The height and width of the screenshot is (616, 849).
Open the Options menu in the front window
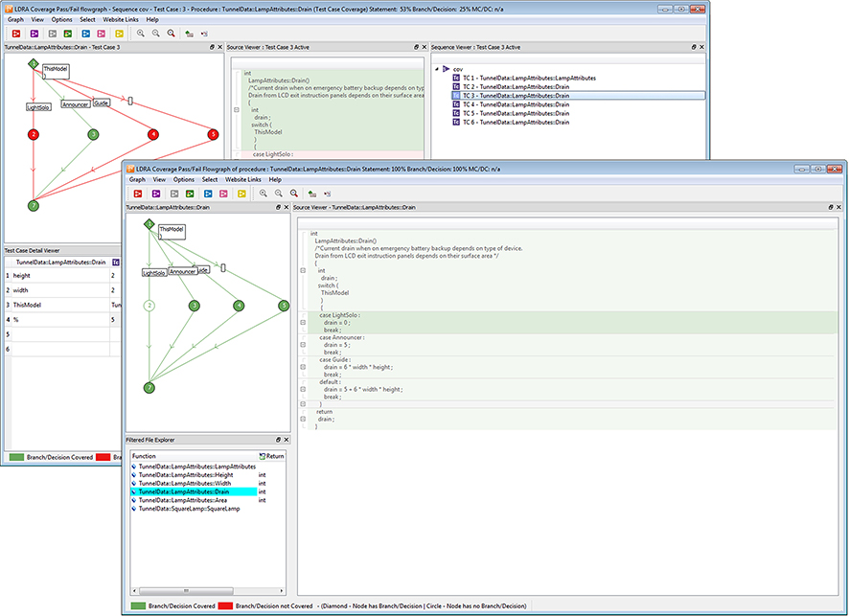184,179
